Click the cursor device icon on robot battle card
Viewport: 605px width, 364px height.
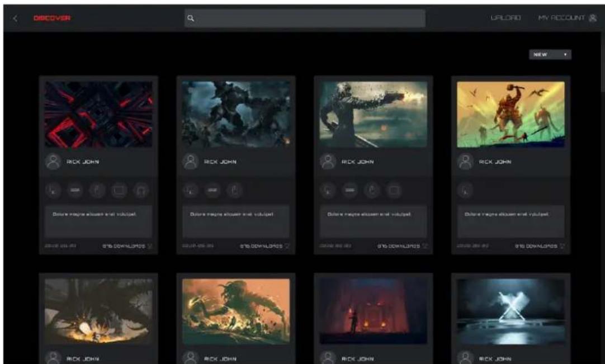(190, 190)
